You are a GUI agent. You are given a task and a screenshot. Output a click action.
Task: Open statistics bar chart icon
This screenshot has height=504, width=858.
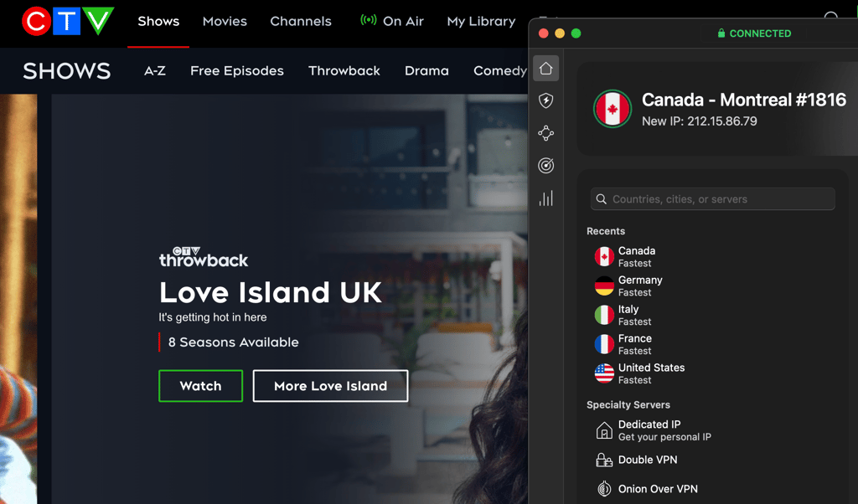(545, 198)
